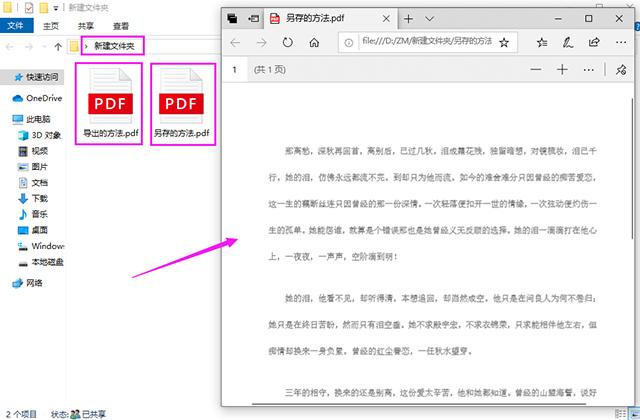Viewport: 640px width, 420px height.
Task: Open the 查看 ribbon tab
Action: tap(120, 26)
